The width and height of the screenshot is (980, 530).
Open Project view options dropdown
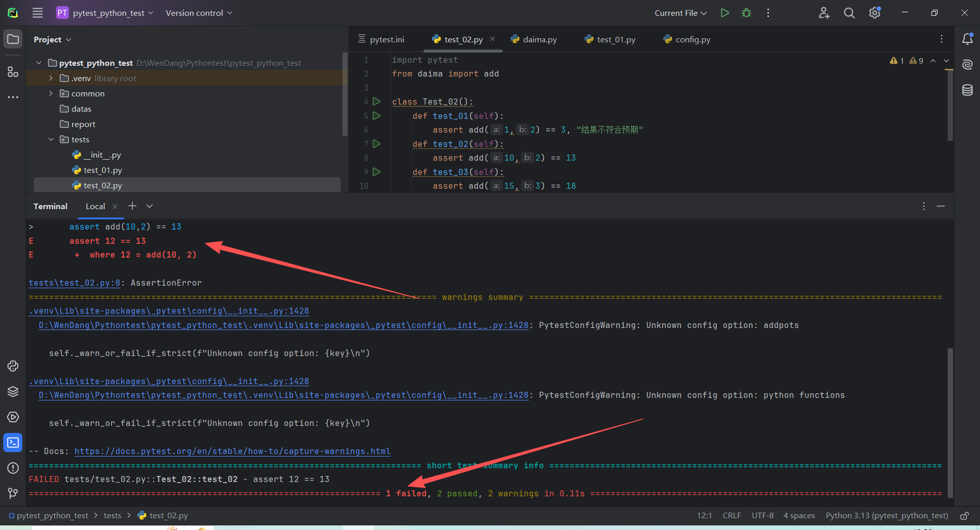(52, 39)
